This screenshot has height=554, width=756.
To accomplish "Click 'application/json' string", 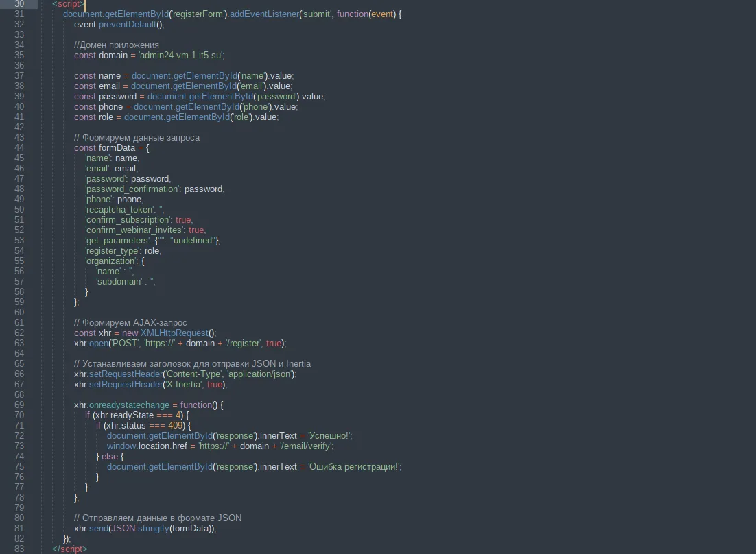I will [259, 374].
